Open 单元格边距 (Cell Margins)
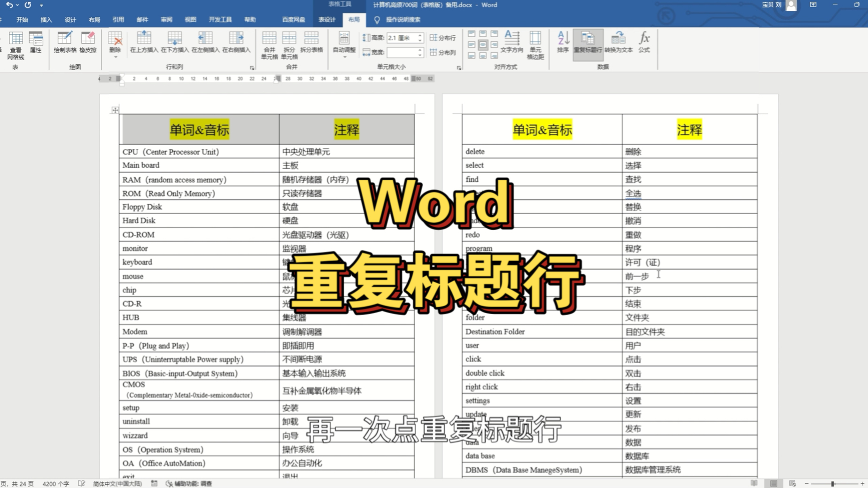Viewport: 868px width, 488px height. coord(535,45)
